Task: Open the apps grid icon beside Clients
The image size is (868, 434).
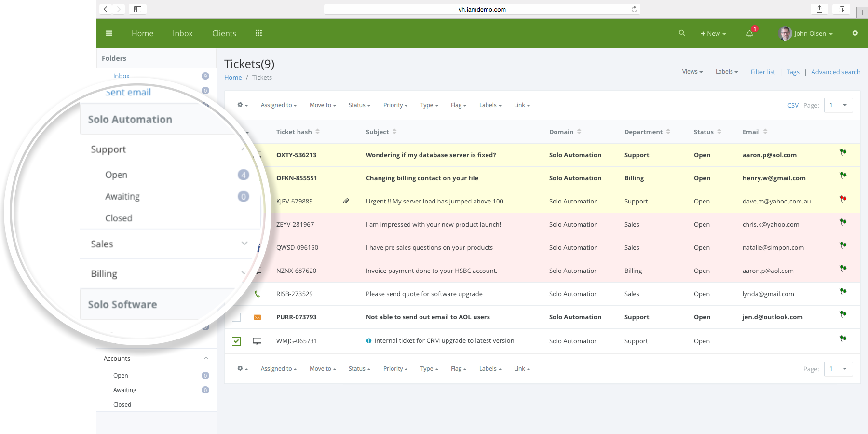Action: (x=258, y=33)
